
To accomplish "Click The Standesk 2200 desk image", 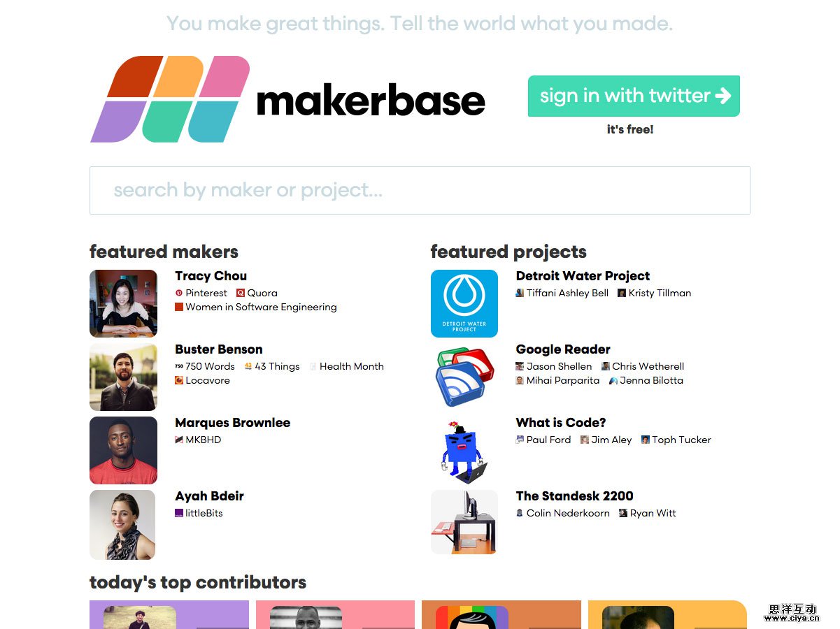I will pos(464,521).
